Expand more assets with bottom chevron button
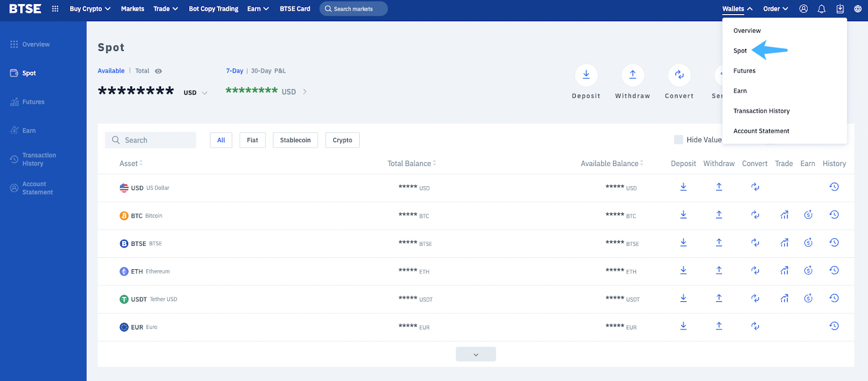The width and height of the screenshot is (868, 381). (476, 354)
